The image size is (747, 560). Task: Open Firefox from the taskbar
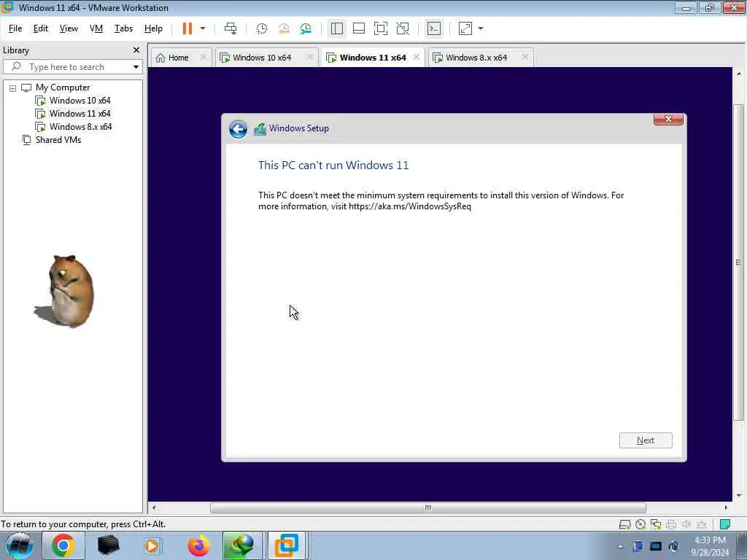[198, 545]
